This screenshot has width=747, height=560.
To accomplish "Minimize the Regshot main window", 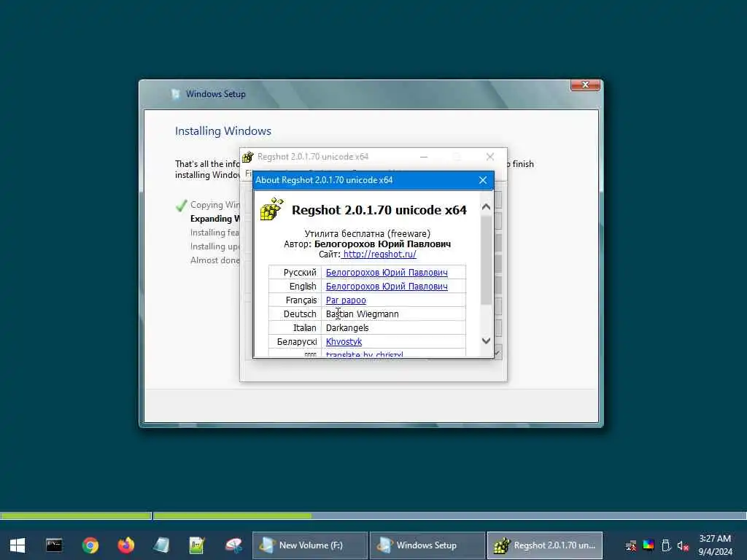I will [424, 157].
